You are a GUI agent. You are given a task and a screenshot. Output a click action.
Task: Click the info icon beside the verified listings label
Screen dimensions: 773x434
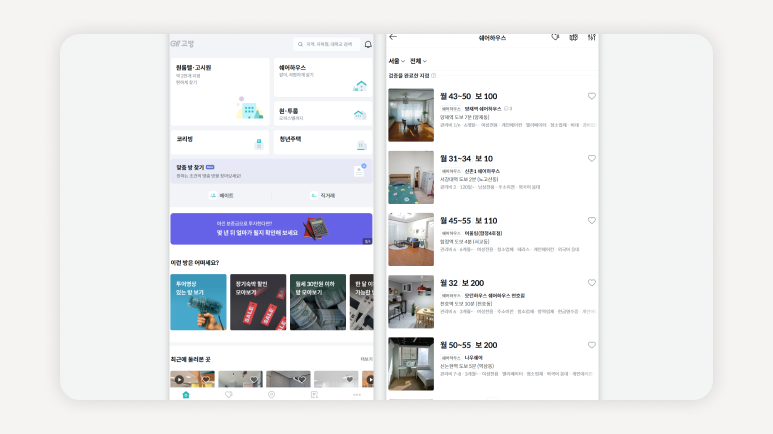point(434,75)
